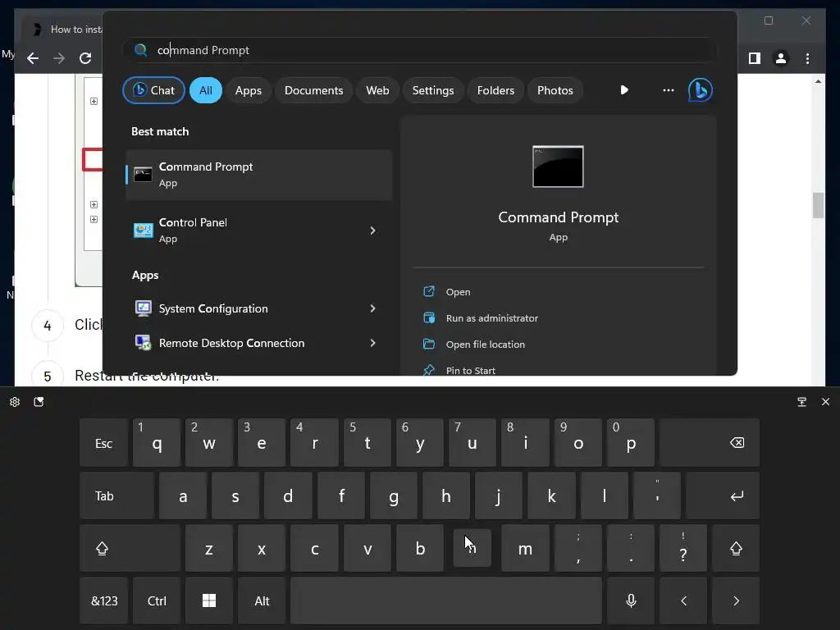The image size is (840, 630).
Task: Select the All search filter
Action: [x=206, y=90]
